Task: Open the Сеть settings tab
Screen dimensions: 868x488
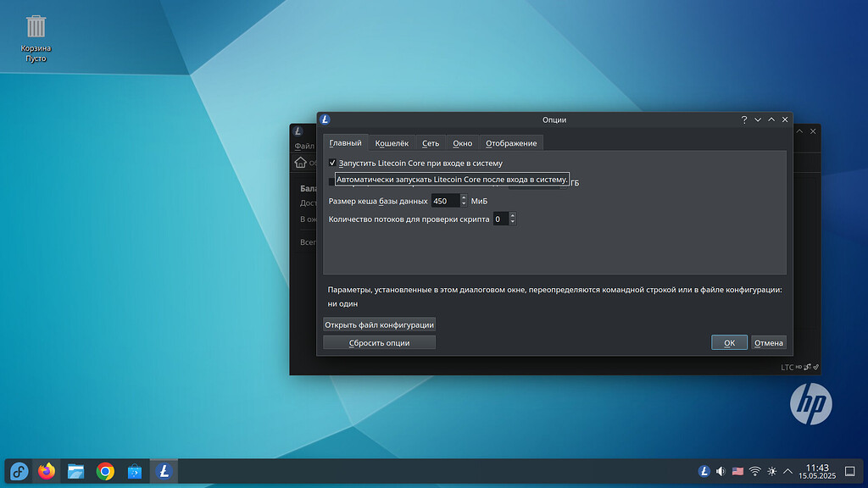Action: click(428, 142)
